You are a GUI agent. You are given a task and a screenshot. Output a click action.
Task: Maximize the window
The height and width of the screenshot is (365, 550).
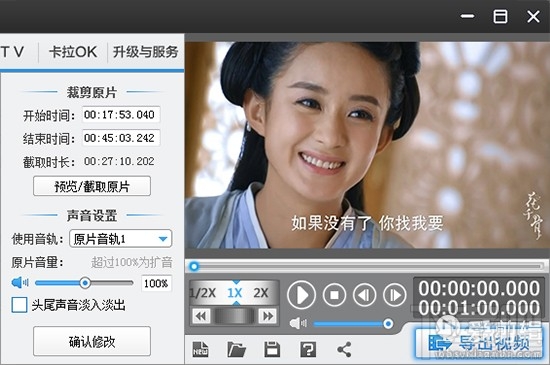(x=500, y=16)
